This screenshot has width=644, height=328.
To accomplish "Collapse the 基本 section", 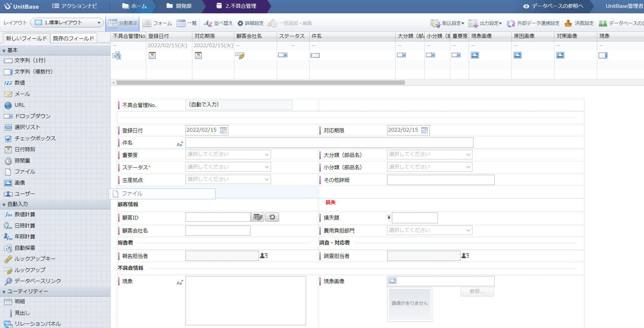I will tap(4, 51).
